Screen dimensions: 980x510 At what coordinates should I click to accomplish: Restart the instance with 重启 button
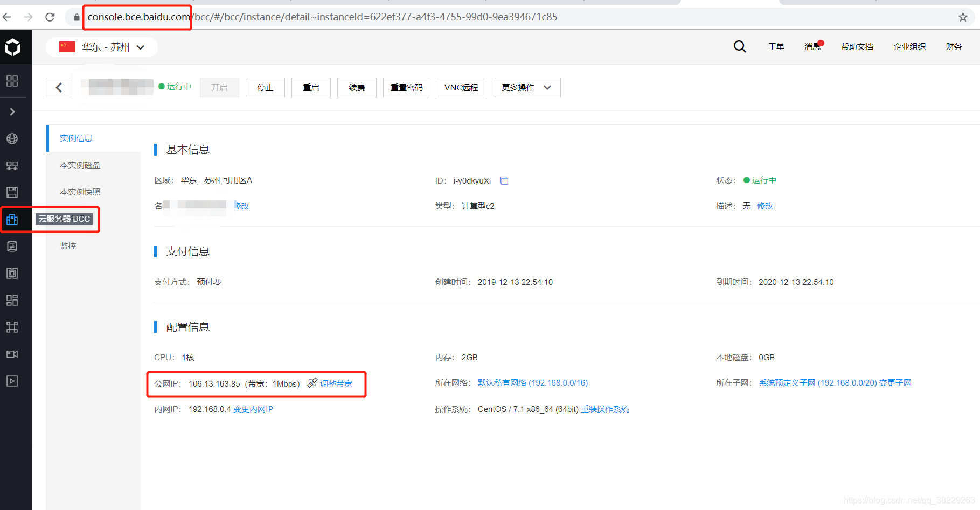pyautogui.click(x=311, y=87)
